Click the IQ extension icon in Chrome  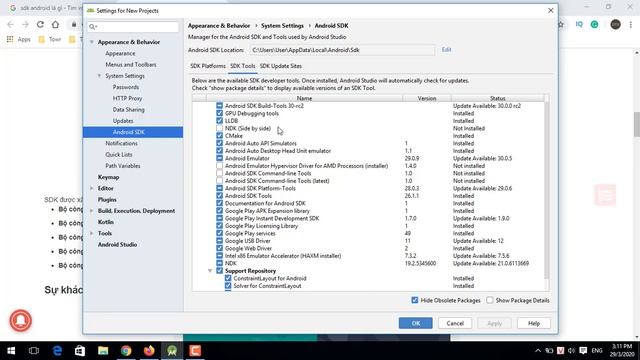pyautogui.click(x=579, y=24)
